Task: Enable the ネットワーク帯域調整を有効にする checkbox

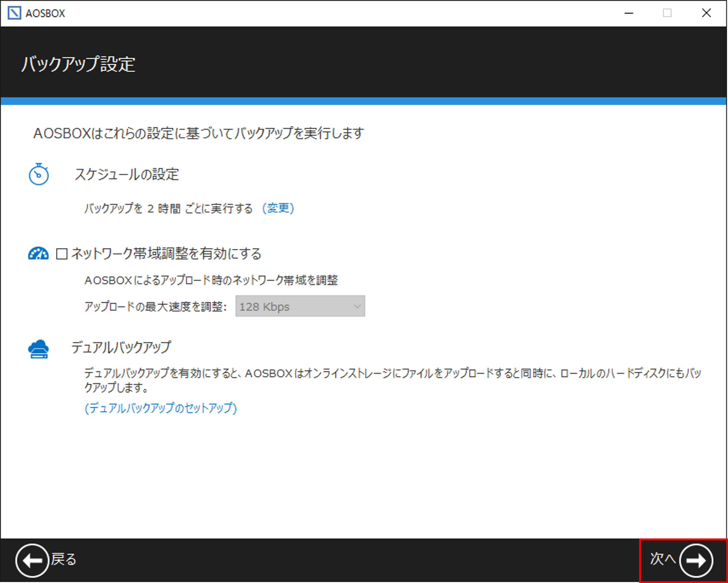Action: point(62,254)
